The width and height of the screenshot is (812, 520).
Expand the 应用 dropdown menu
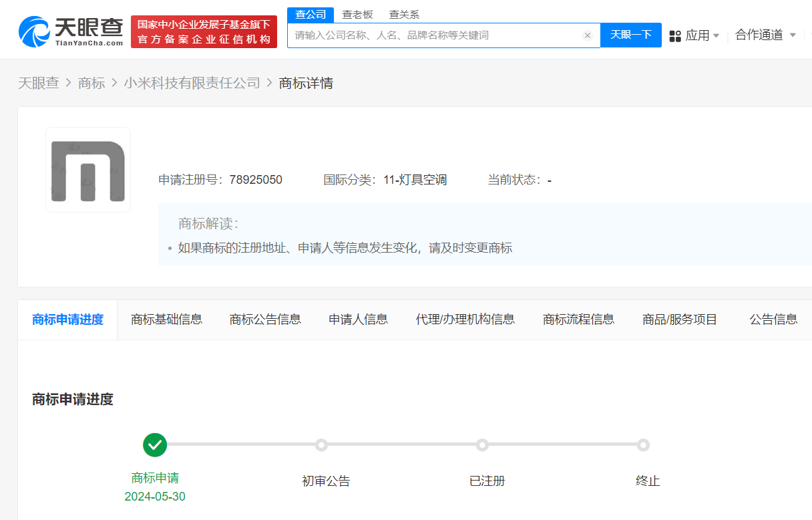tap(698, 35)
